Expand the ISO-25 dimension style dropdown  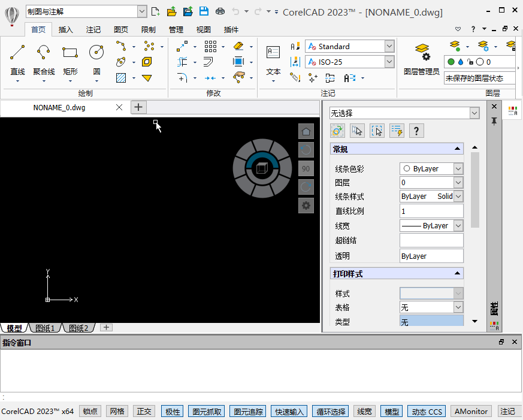pos(389,62)
